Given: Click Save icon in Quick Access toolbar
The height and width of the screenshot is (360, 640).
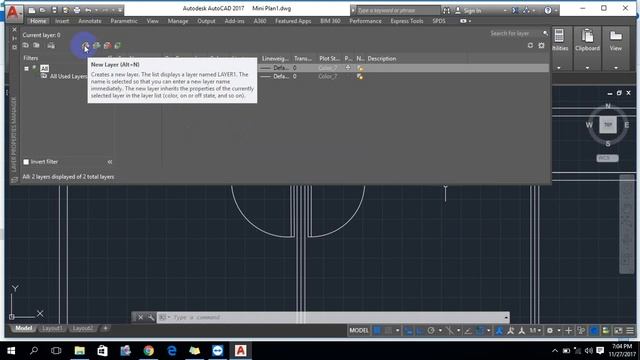Looking at the screenshot, I should coord(54,10).
